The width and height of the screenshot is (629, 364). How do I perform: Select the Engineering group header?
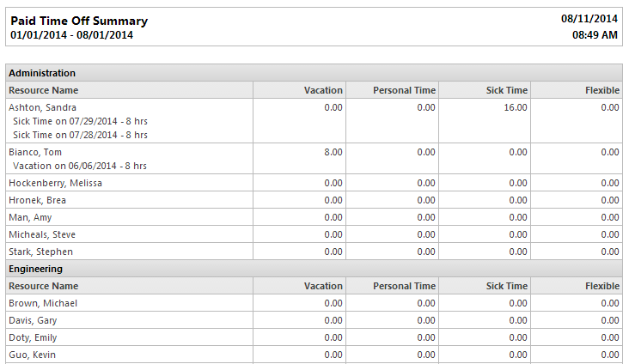pyautogui.click(x=314, y=269)
